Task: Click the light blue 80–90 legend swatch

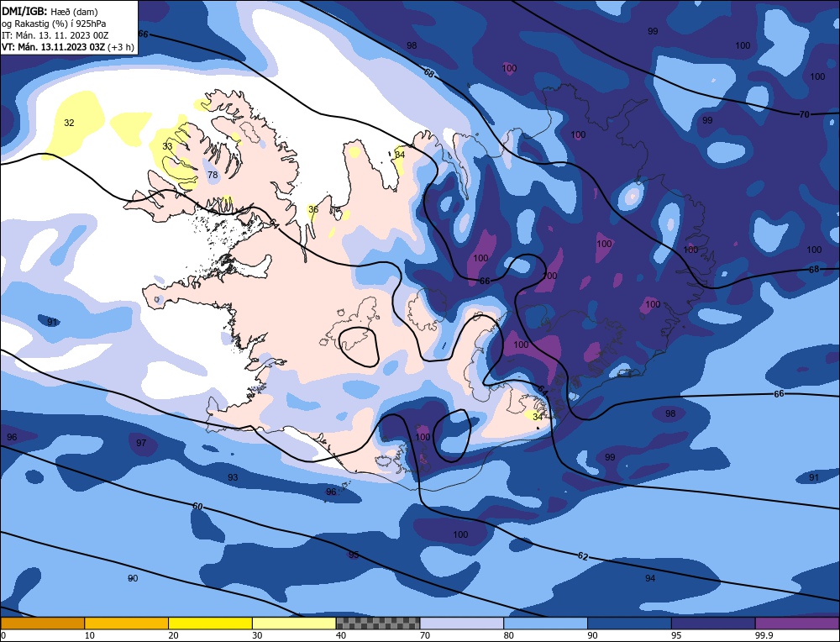Action: coord(545,624)
